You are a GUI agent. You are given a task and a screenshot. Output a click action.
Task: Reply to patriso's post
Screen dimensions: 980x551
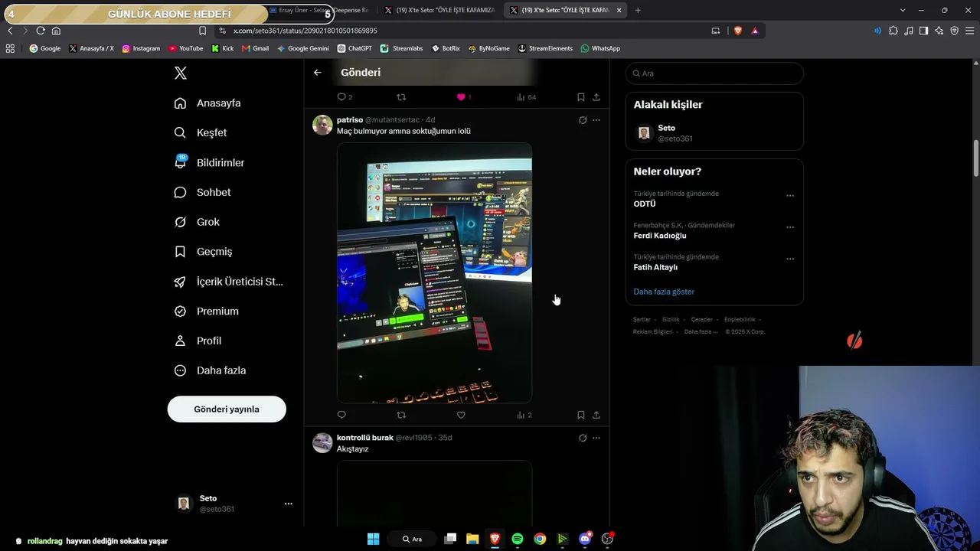341,415
